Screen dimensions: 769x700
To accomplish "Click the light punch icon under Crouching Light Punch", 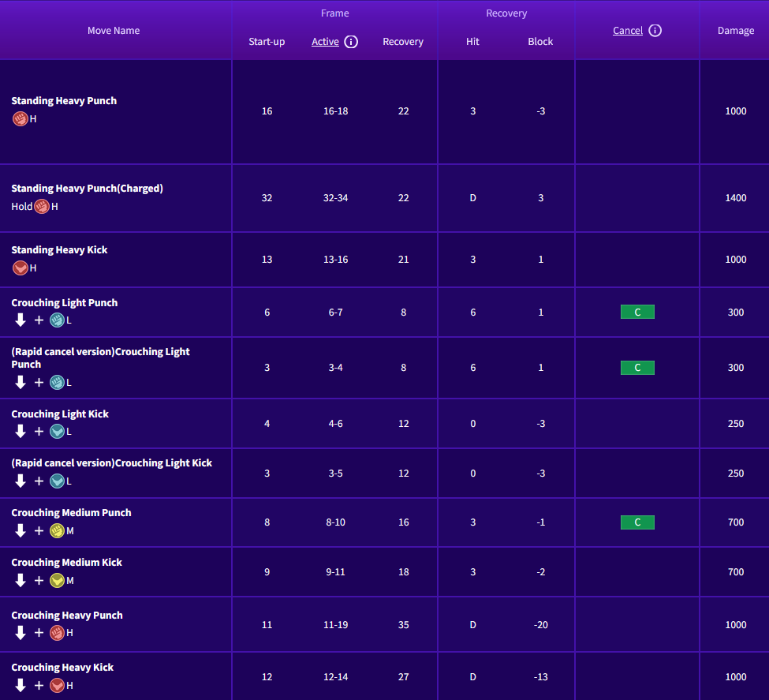I will [x=58, y=320].
